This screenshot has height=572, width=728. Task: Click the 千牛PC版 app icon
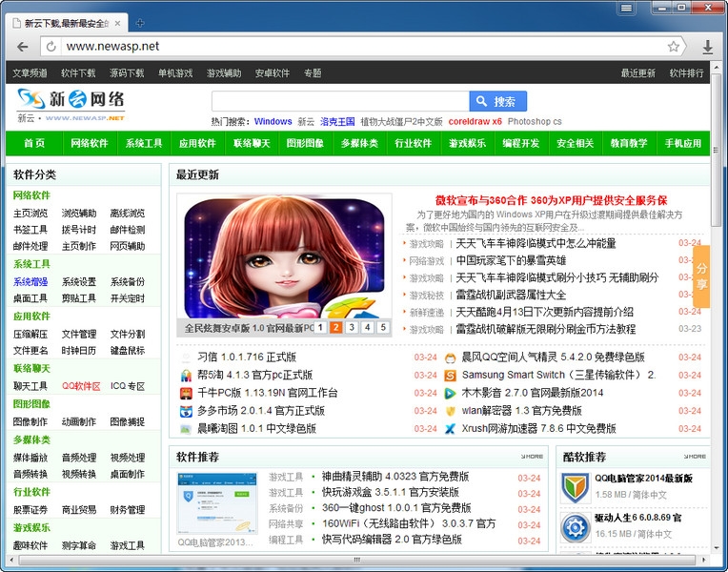186,393
